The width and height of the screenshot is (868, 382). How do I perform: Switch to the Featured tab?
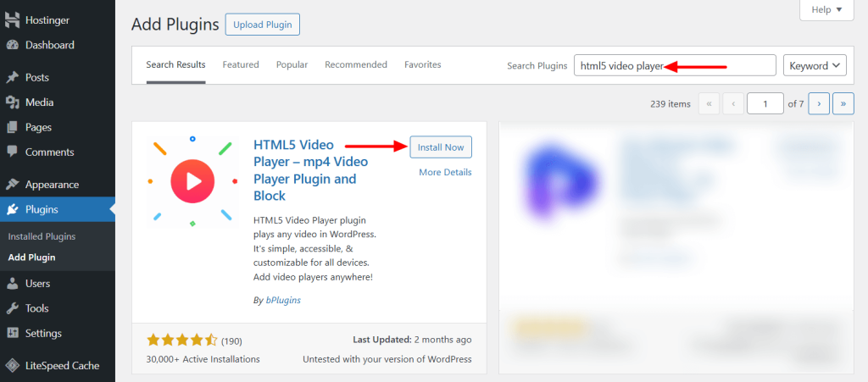pos(241,64)
